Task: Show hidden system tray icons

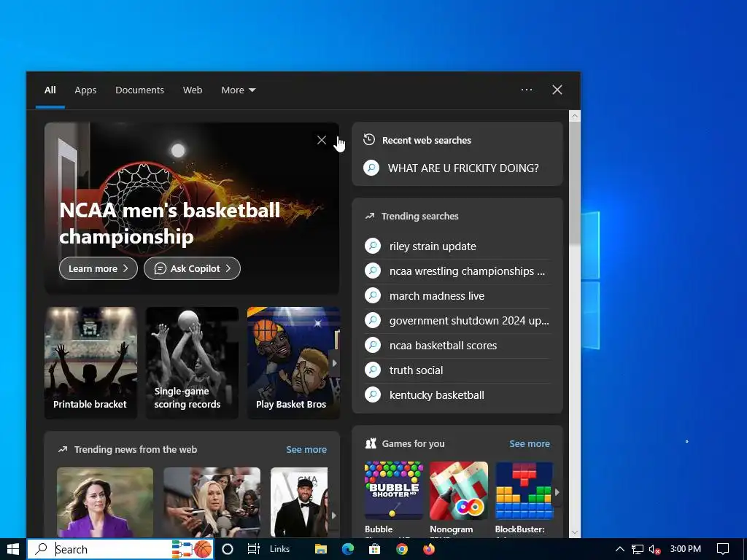Action: 620,549
